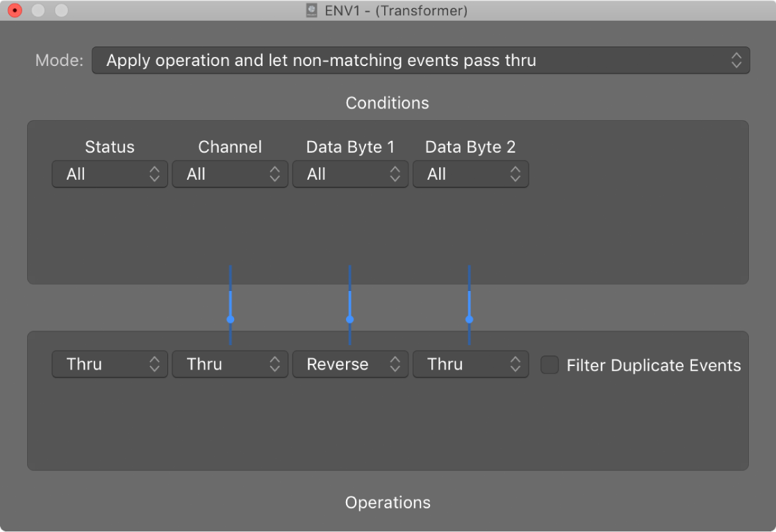Close the ENV1 Transformer window

15,10
